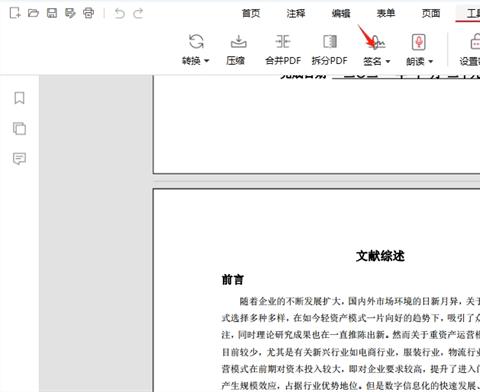Open the comments panel in the sidebar
The height and width of the screenshot is (392, 480).
click(19, 159)
